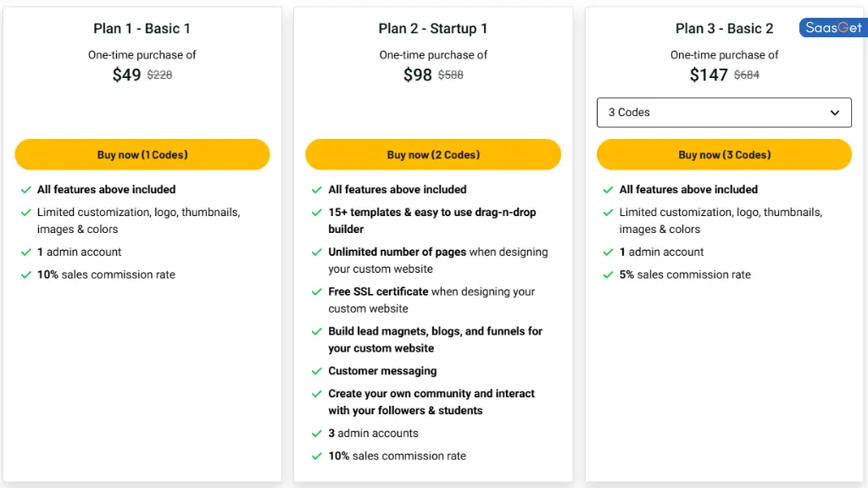The height and width of the screenshot is (488, 868).
Task: Click checkmark next to 5% sales commission rate
Action: click(608, 275)
